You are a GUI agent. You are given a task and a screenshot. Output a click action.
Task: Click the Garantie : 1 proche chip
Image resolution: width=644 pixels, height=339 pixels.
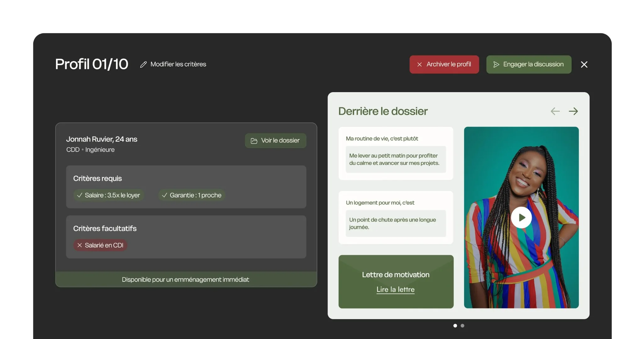tap(192, 195)
